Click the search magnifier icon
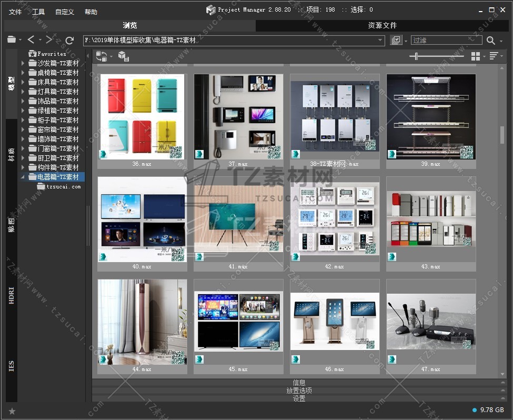 tap(491, 41)
